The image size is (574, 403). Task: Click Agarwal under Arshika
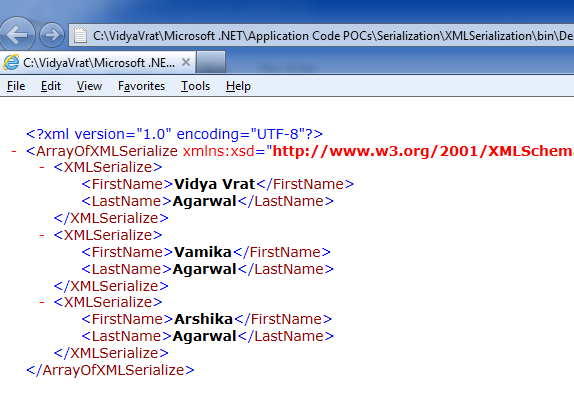pyautogui.click(x=204, y=336)
